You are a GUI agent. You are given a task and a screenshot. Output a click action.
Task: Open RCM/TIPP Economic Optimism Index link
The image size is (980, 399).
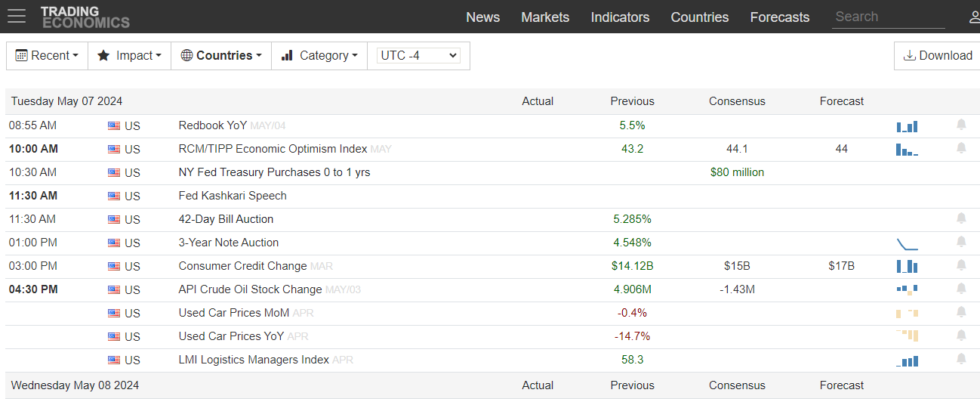[273, 149]
